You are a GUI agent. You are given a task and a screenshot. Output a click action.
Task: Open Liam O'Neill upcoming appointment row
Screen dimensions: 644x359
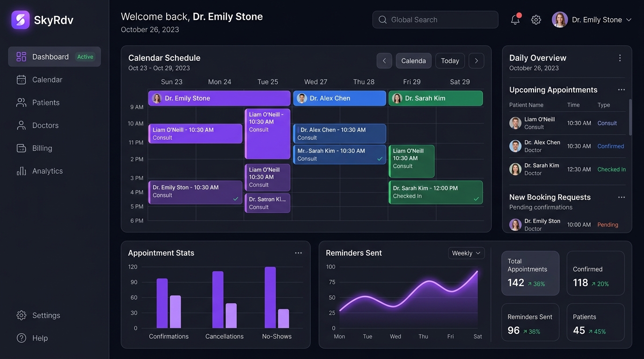(x=567, y=123)
